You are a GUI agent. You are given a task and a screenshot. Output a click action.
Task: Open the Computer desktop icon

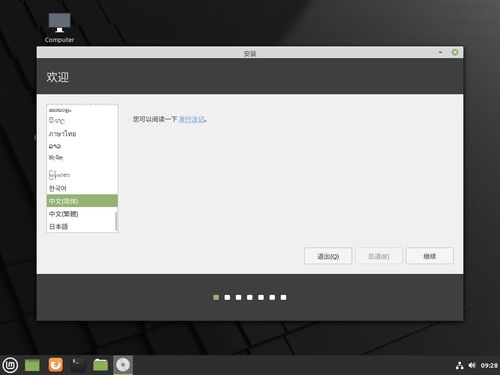coord(59,28)
